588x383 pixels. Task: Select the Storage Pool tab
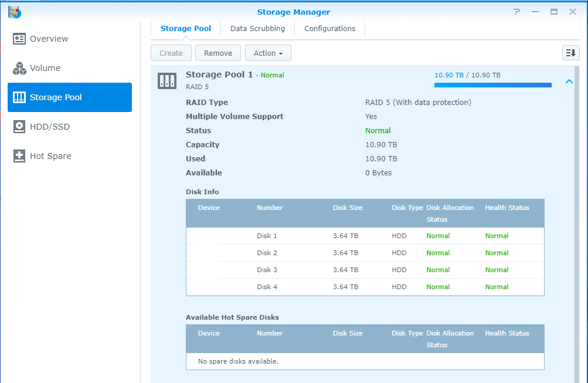tap(185, 28)
